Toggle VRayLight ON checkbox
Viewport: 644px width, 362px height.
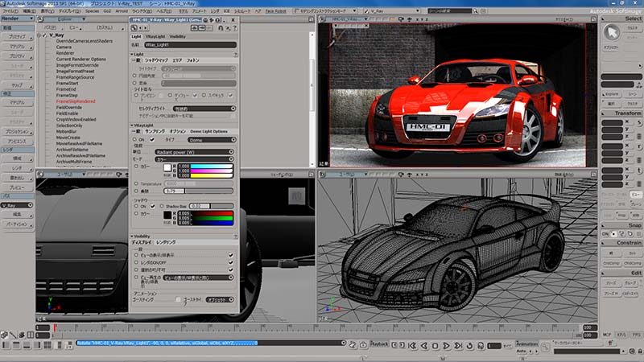(152, 139)
